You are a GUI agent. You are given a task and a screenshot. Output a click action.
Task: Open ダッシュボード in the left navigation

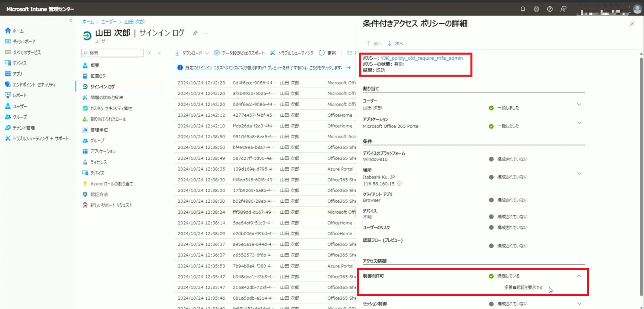coord(20,41)
